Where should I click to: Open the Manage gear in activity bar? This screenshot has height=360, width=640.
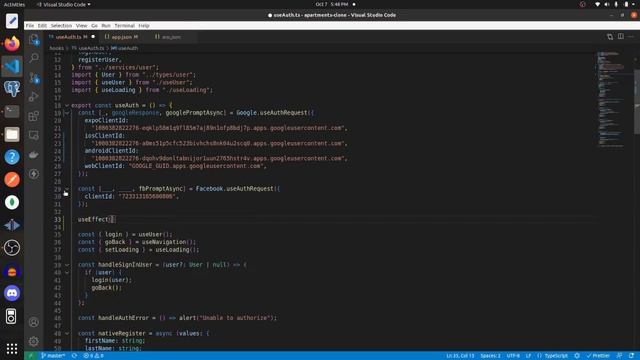(x=34, y=341)
